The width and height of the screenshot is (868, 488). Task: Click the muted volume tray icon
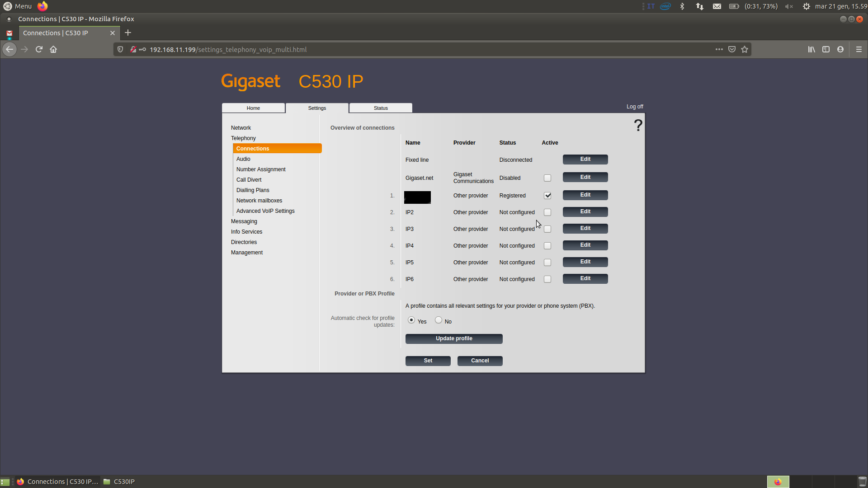789,6
